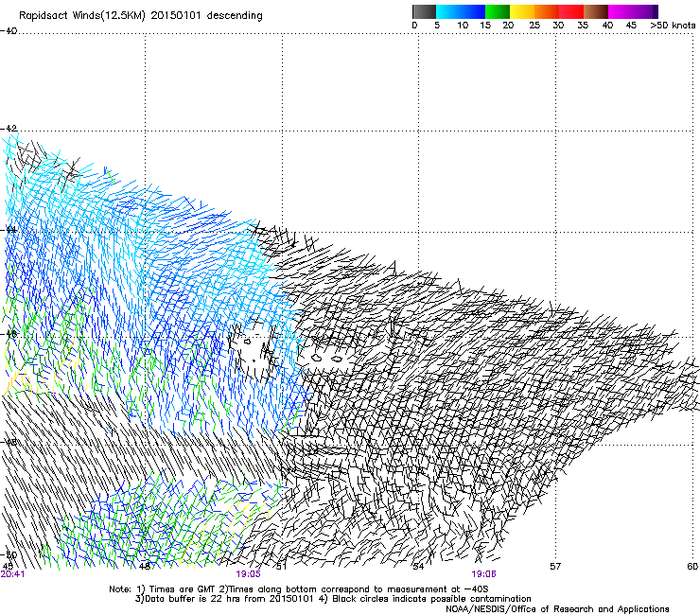Select the '-50' latitude axis label
The width and height of the screenshot is (700, 615).
(9, 555)
